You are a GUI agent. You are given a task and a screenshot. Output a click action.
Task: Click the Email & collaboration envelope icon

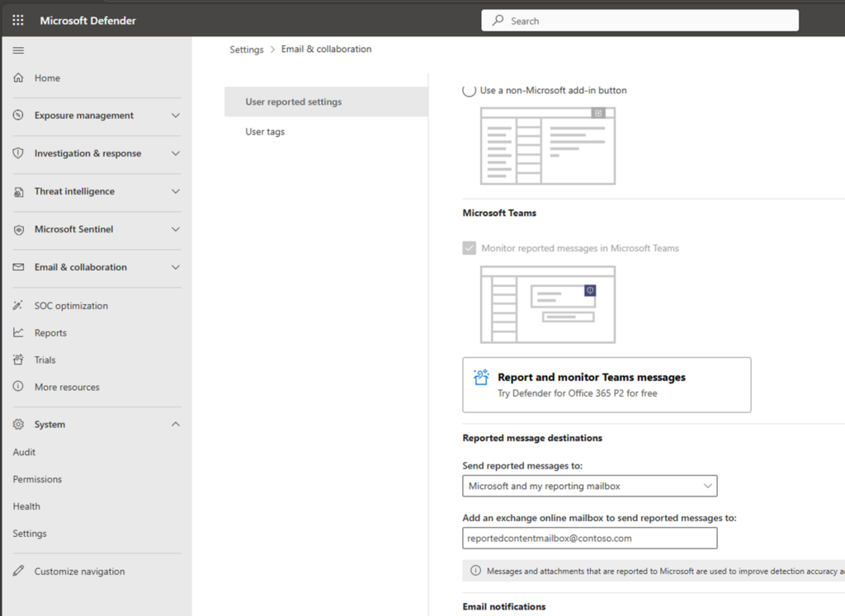tap(18, 267)
